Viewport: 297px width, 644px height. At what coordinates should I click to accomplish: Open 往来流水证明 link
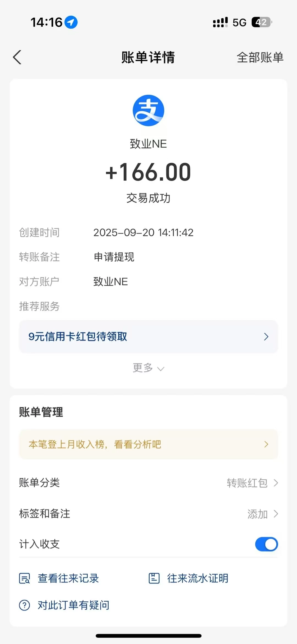pos(197,578)
